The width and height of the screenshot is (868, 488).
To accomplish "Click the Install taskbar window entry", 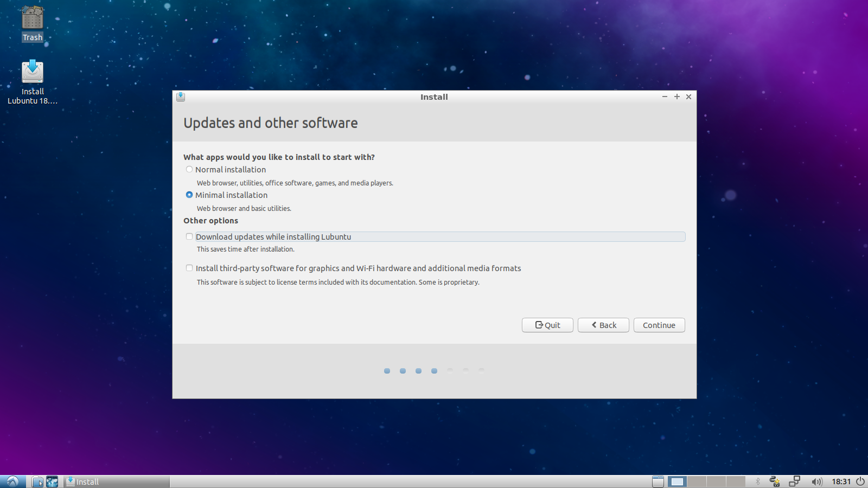I will point(117,481).
